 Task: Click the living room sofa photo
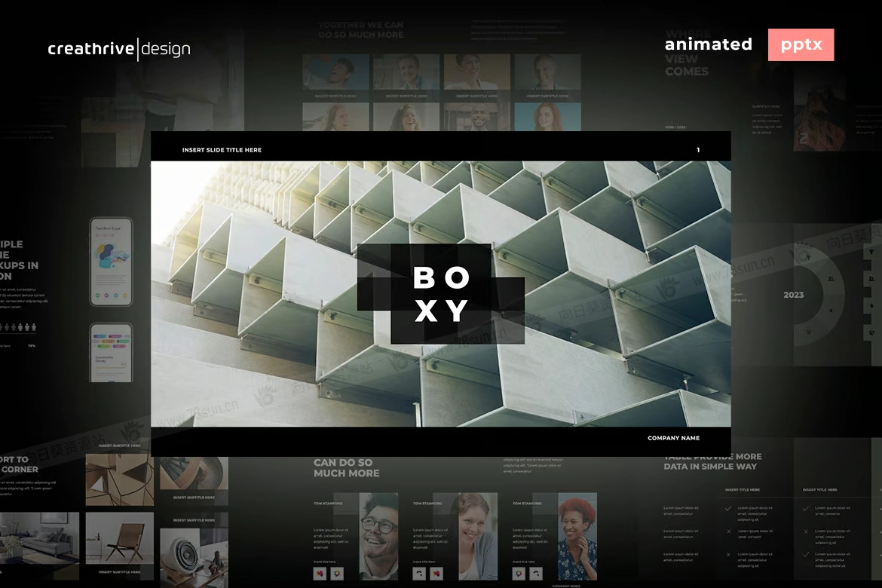pyautogui.click(x=39, y=537)
